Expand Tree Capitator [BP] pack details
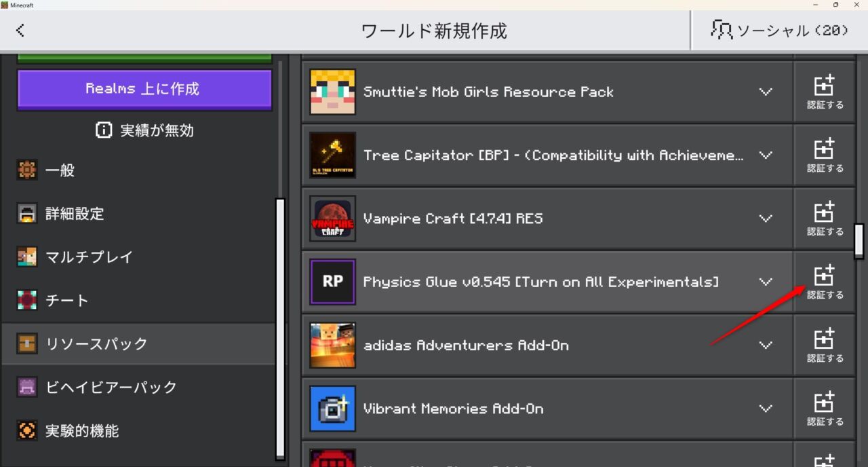This screenshot has height=467, width=868. pos(766,155)
